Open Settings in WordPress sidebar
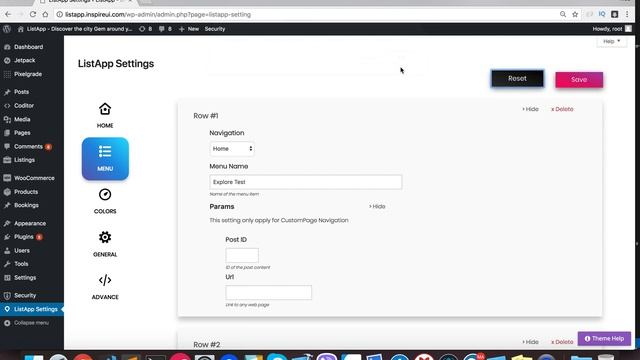Image resolution: width=640 pixels, height=360 pixels. point(25,278)
